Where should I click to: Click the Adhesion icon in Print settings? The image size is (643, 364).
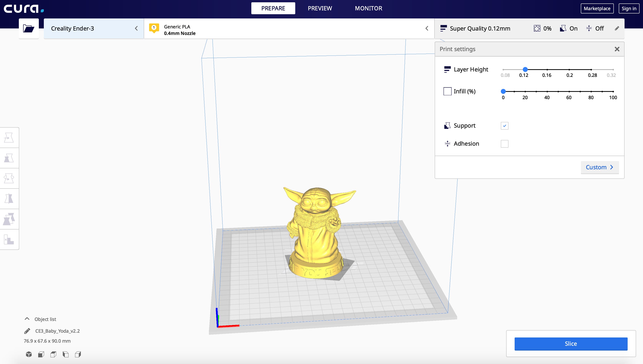coord(447,144)
